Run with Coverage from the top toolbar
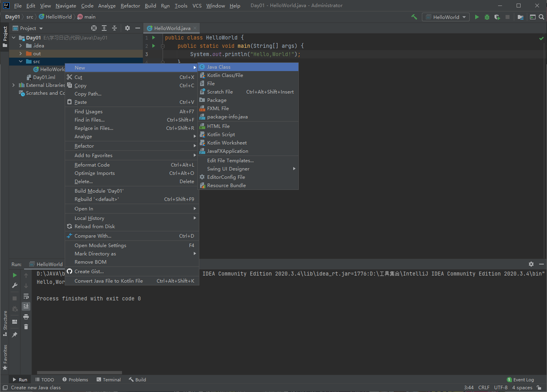The image size is (547, 392). coord(497,17)
